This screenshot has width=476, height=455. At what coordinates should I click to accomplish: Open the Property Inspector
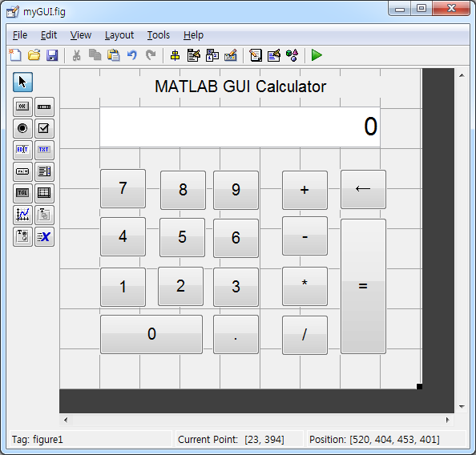[x=274, y=55]
